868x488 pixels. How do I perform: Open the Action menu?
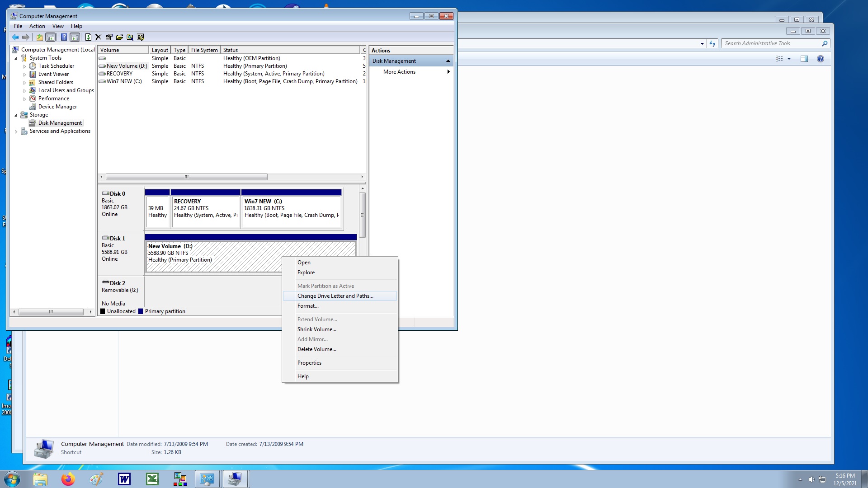coord(37,26)
